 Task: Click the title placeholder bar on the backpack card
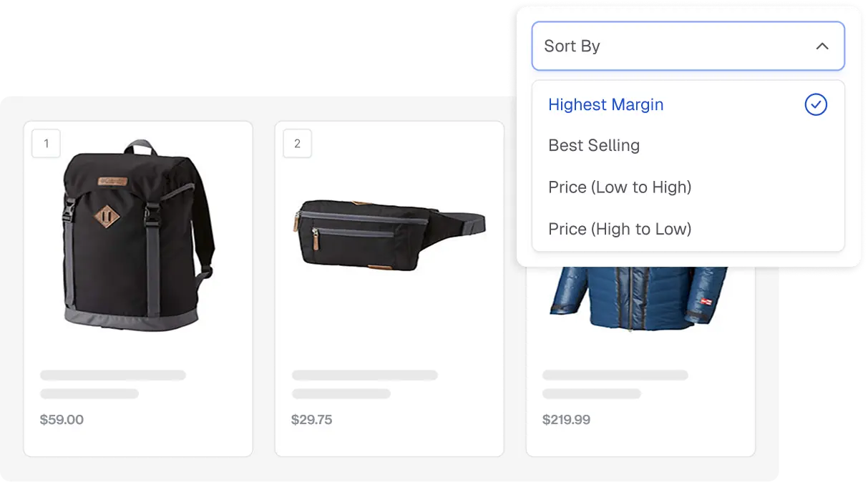click(x=112, y=375)
